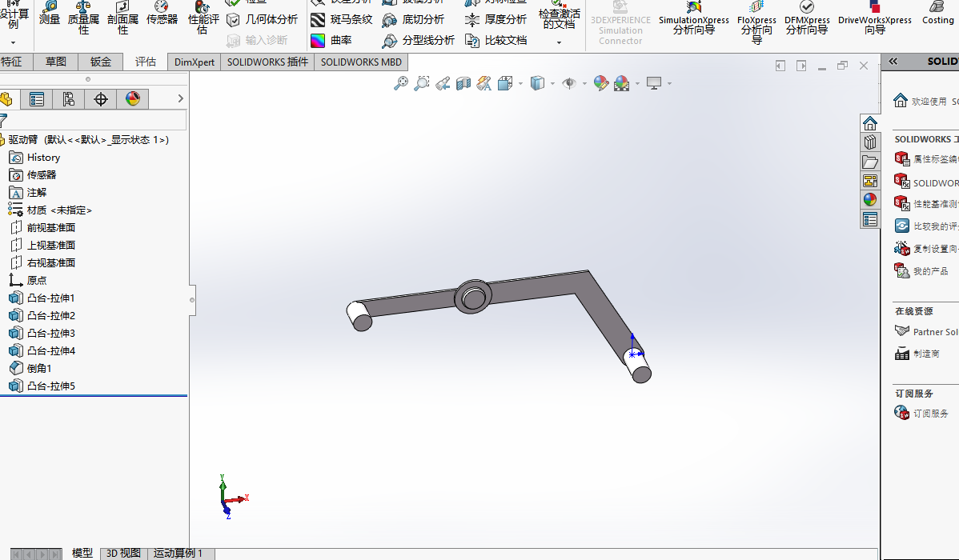Run 性能评估 performance evaluation
Viewport: 959px width, 560px height.
tap(203, 17)
